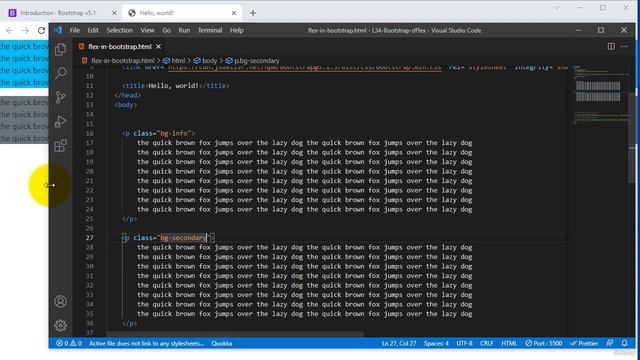This screenshot has width=640, height=360.
Task: Open the Explorer view in activity bar
Action: [60, 49]
